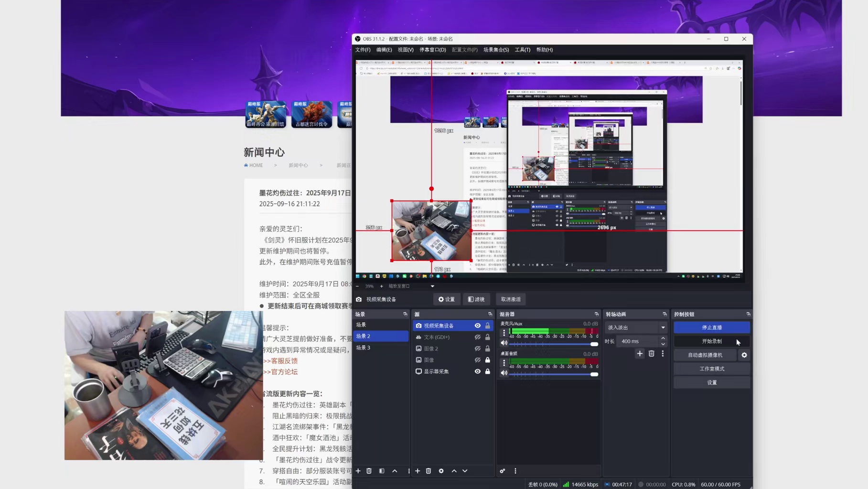Start recording with 开始录制 button

click(711, 341)
